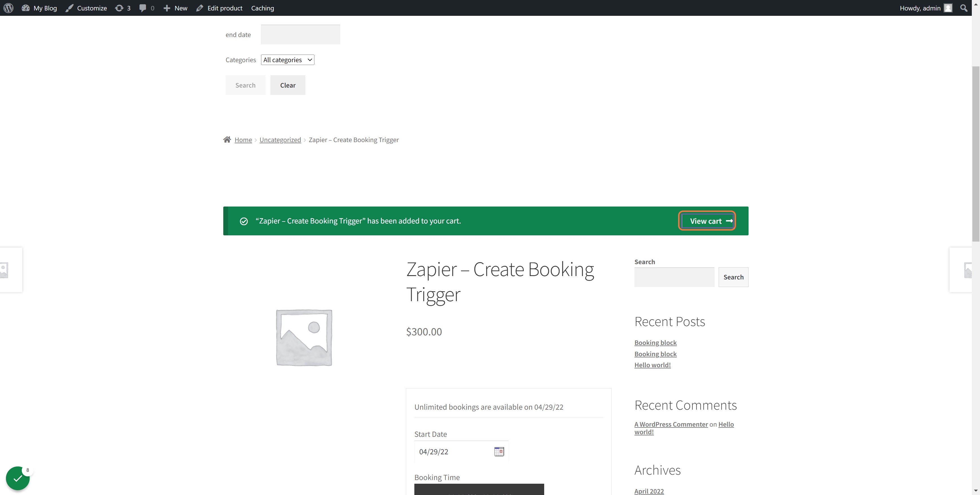
Task: Click the home icon in breadcrumb
Action: click(227, 140)
